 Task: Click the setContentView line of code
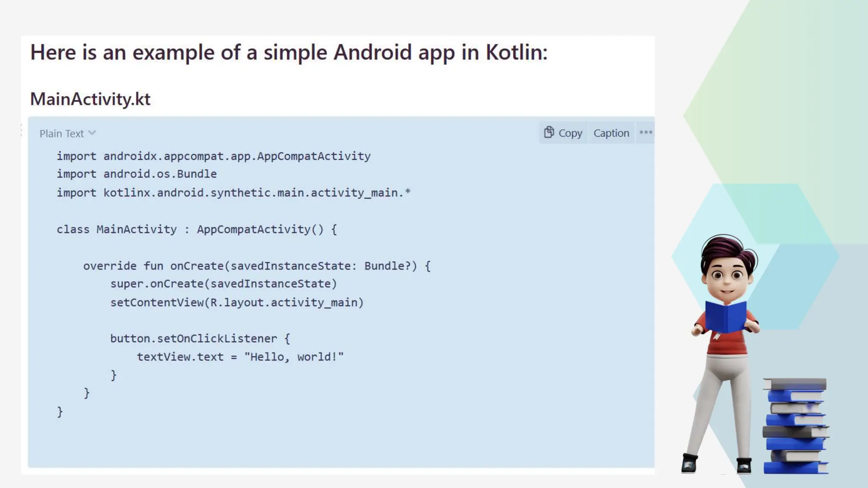coord(236,302)
